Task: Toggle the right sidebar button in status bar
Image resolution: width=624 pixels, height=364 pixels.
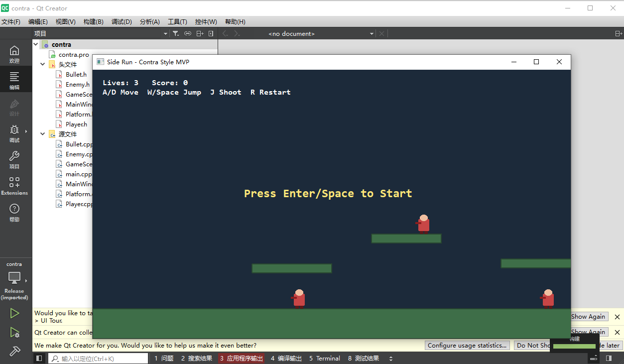Action: click(609, 358)
